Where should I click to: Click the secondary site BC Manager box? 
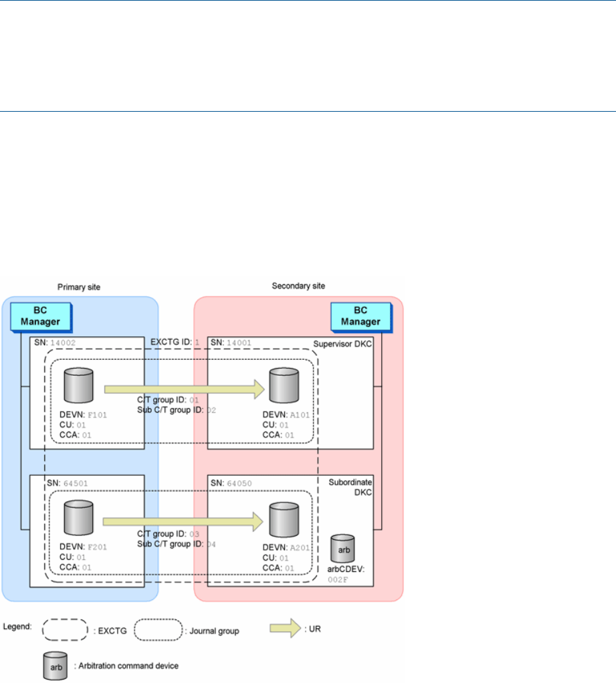coord(361,317)
